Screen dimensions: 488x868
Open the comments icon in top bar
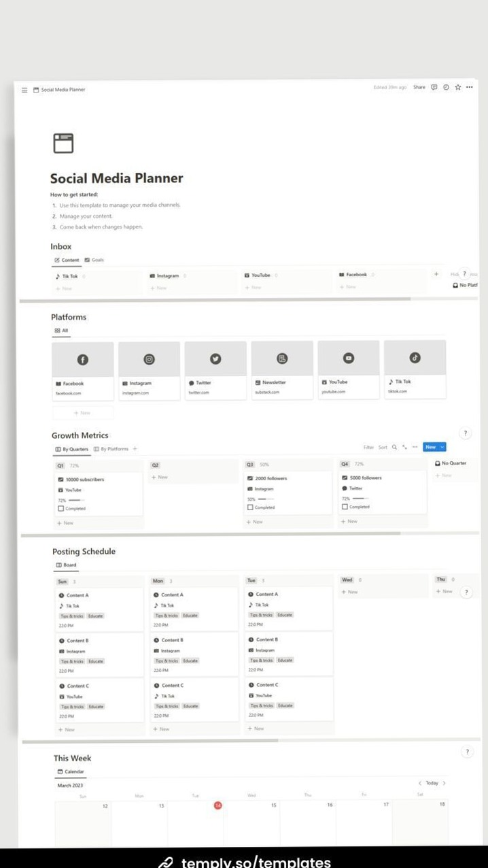tap(434, 87)
